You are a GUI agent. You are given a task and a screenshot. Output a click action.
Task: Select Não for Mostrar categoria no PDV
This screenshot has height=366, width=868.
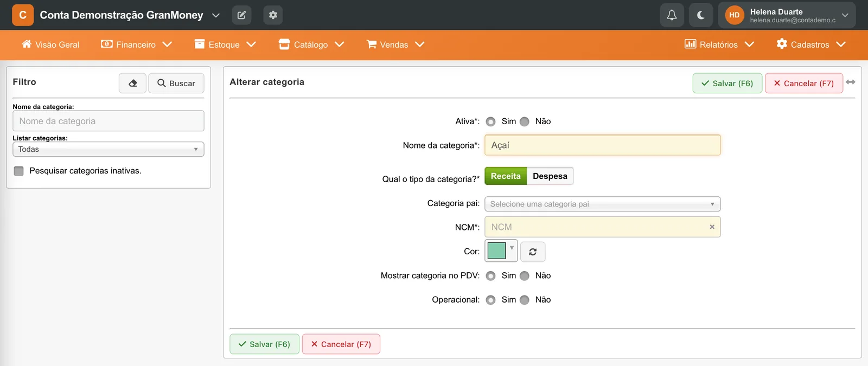[525, 276]
